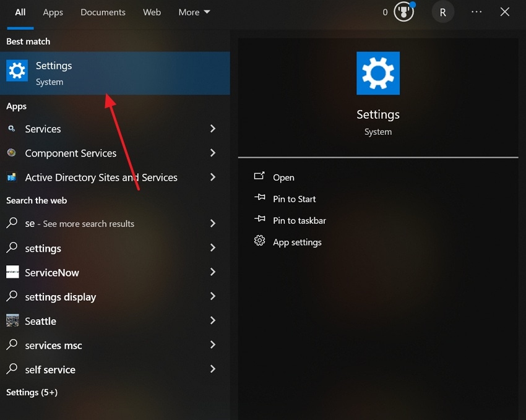
Task: Open the Settings app via Open action
Action: [x=283, y=178]
